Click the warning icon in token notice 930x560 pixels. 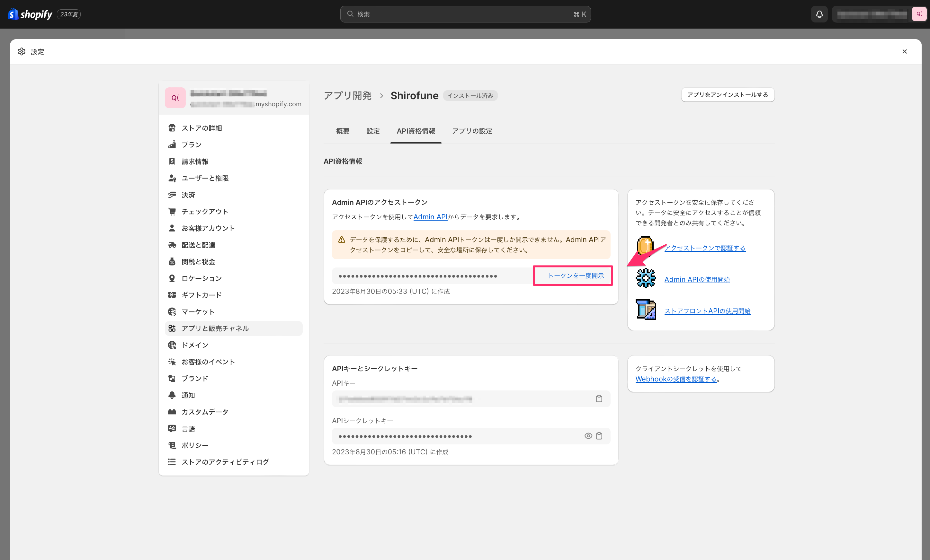(342, 240)
